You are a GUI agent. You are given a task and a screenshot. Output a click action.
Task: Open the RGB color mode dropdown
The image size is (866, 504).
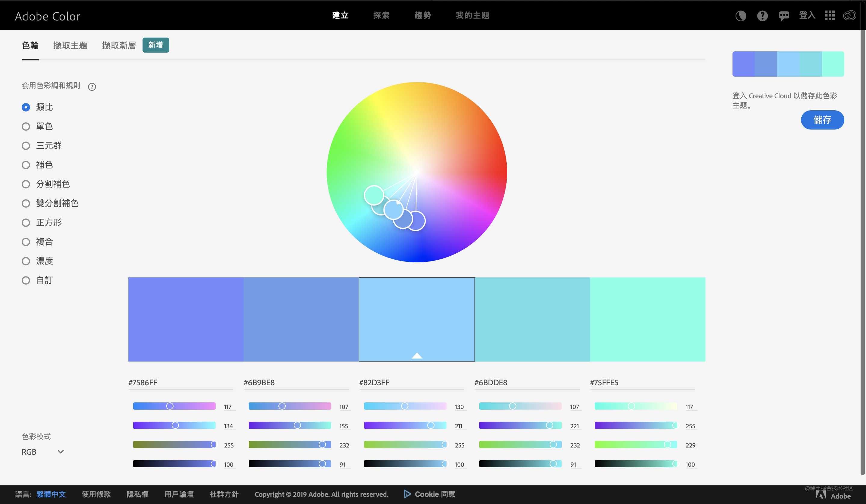click(x=43, y=452)
